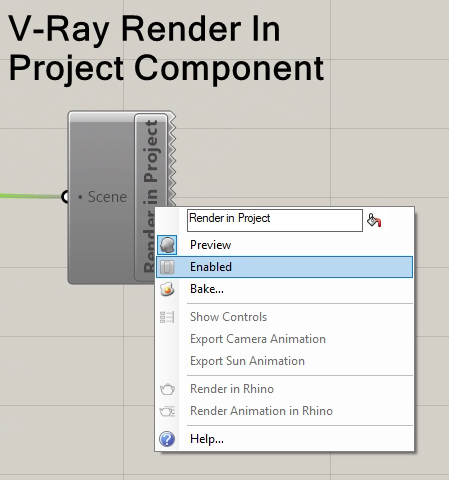449x480 pixels.
Task: Choose Export Sun Animation
Action: 285,361
